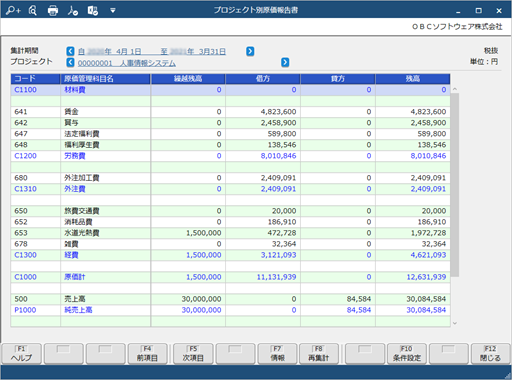This screenshot has width=512, height=380.
Task: Select the 外注加工費 row name
Action: pyautogui.click(x=105, y=178)
